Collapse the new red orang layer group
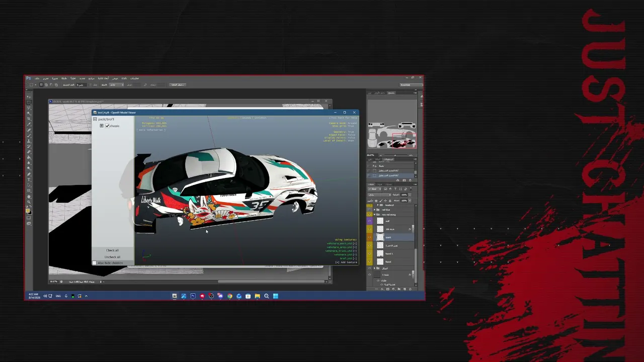Screen dimensions: 644x362 point(375,215)
